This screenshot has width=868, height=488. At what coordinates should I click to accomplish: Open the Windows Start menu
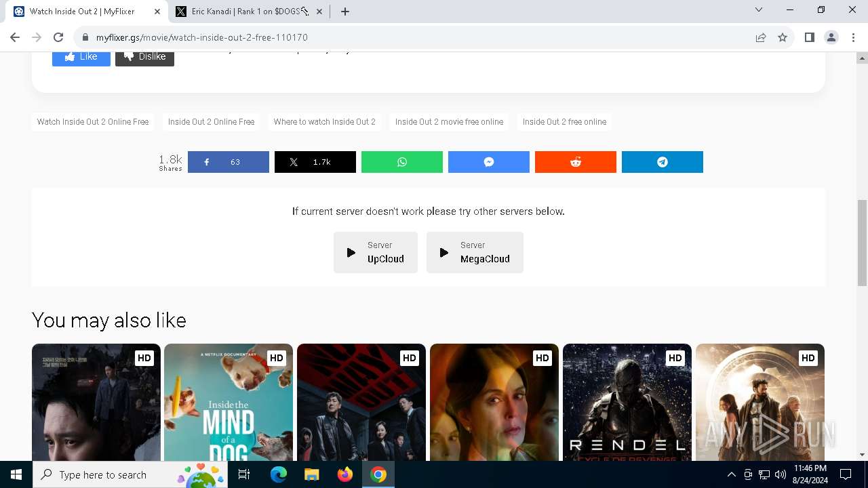tap(16, 474)
